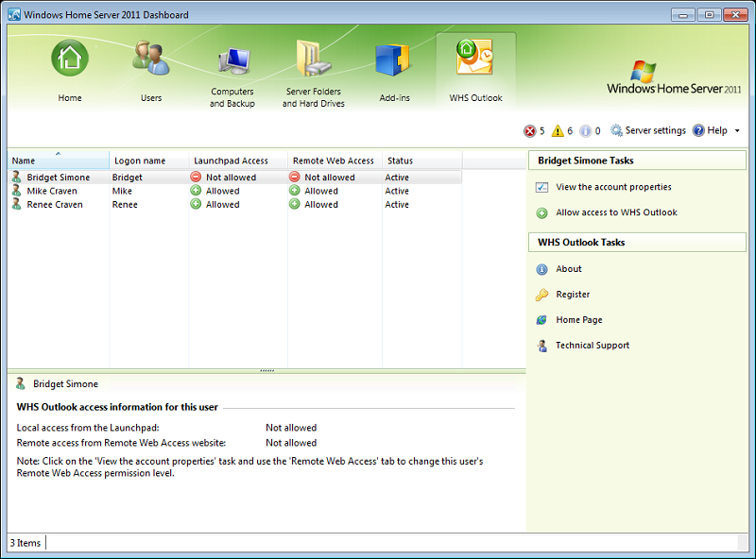The image size is (756, 559).
Task: Click logon name 'Renee' cell
Action: click(125, 204)
